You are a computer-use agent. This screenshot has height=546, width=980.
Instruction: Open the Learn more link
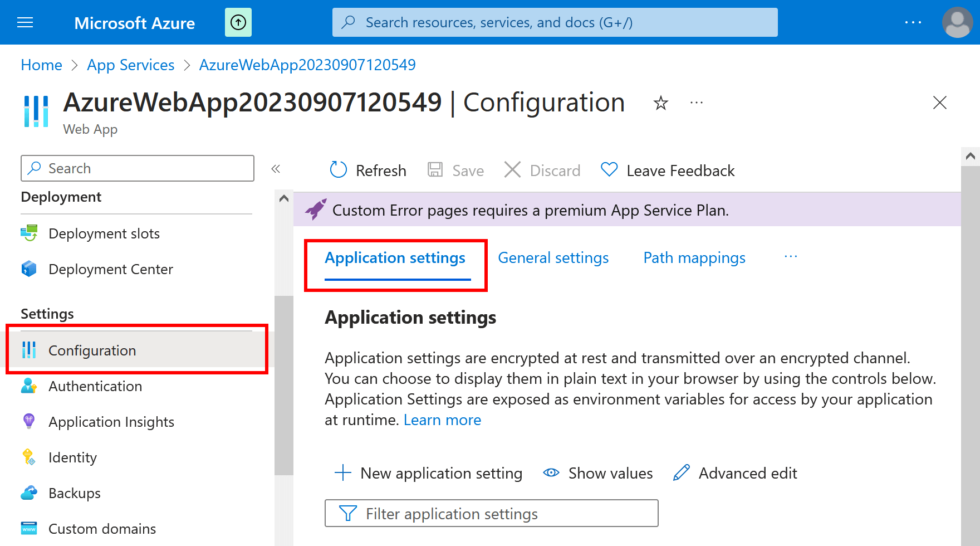coord(442,420)
